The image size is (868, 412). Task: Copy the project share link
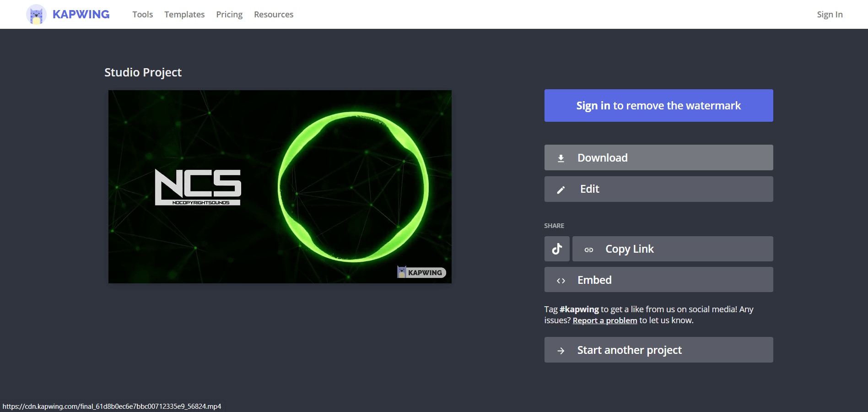point(673,249)
